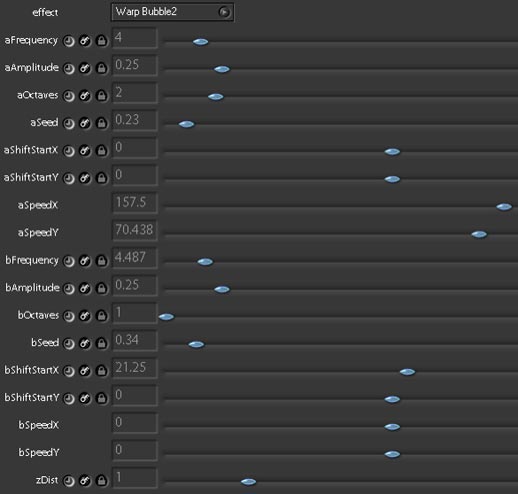Image resolution: width=518 pixels, height=494 pixels.
Task: Click the bFrequency value field 4.487
Action: click(x=135, y=258)
